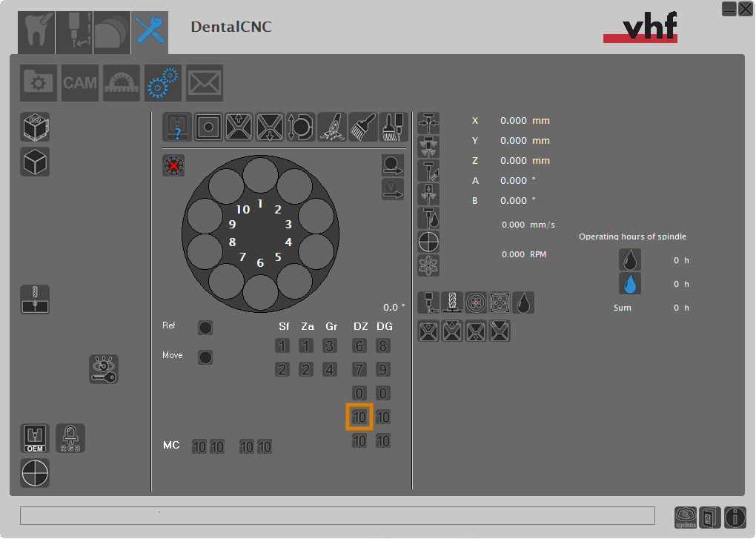Viewport: 756px width, 539px height.
Task: Activate the vacuum nozzle suction icon
Action: (332, 127)
